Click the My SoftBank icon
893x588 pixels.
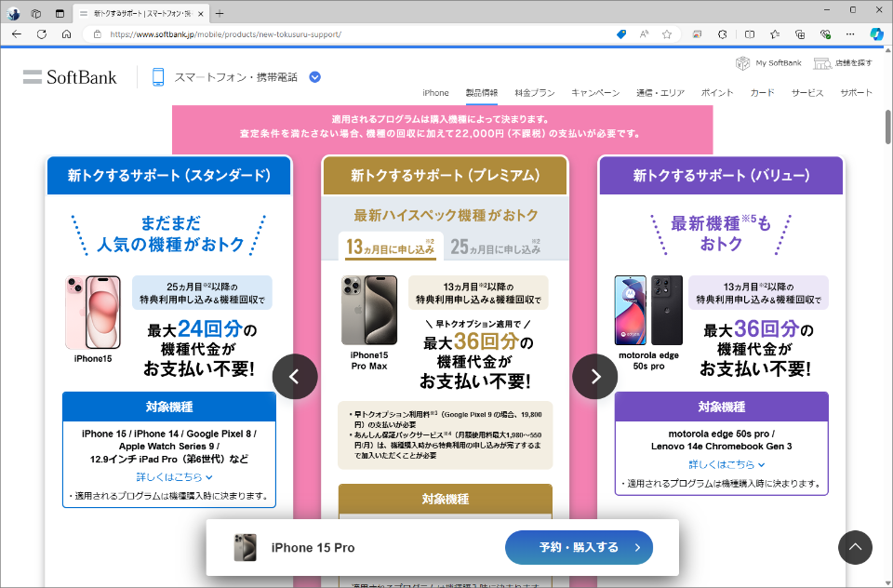pos(743,63)
